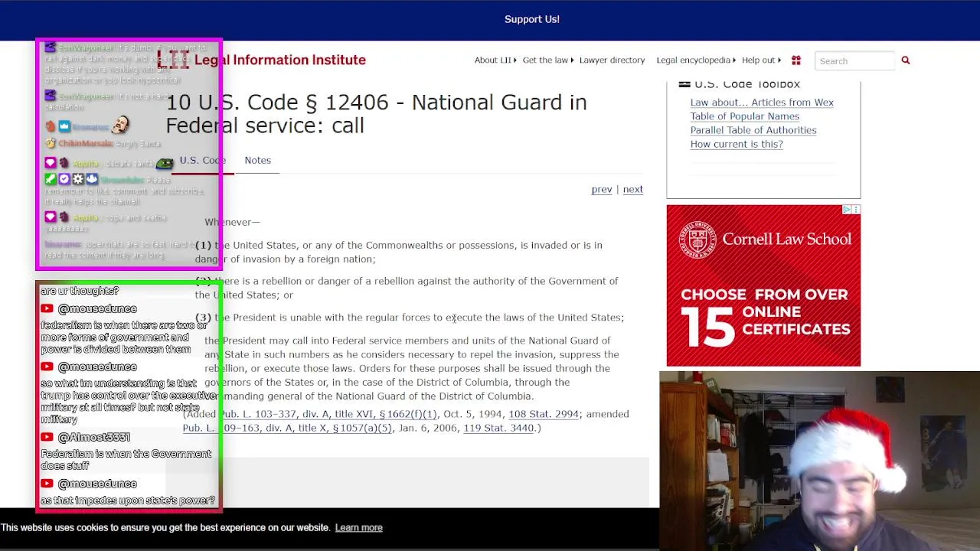Open the 108 Stat. 2994 citation link

tap(544, 414)
